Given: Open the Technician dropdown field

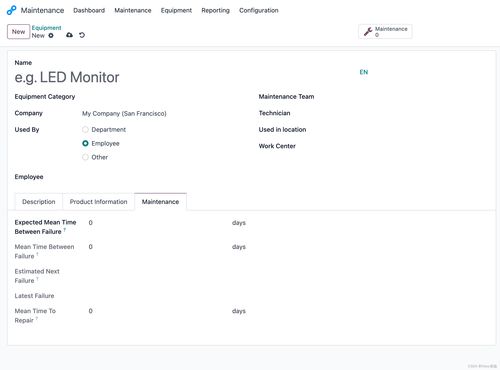Looking at the screenshot, I should coord(407,113).
